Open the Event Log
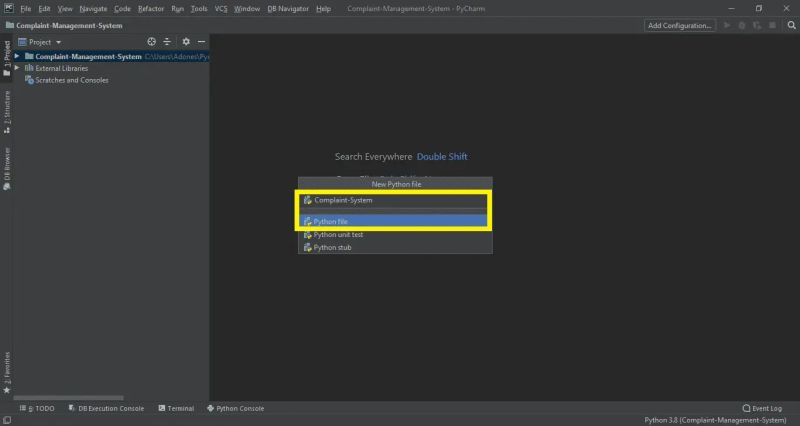Image resolution: width=800 pixels, height=426 pixels. click(762, 408)
